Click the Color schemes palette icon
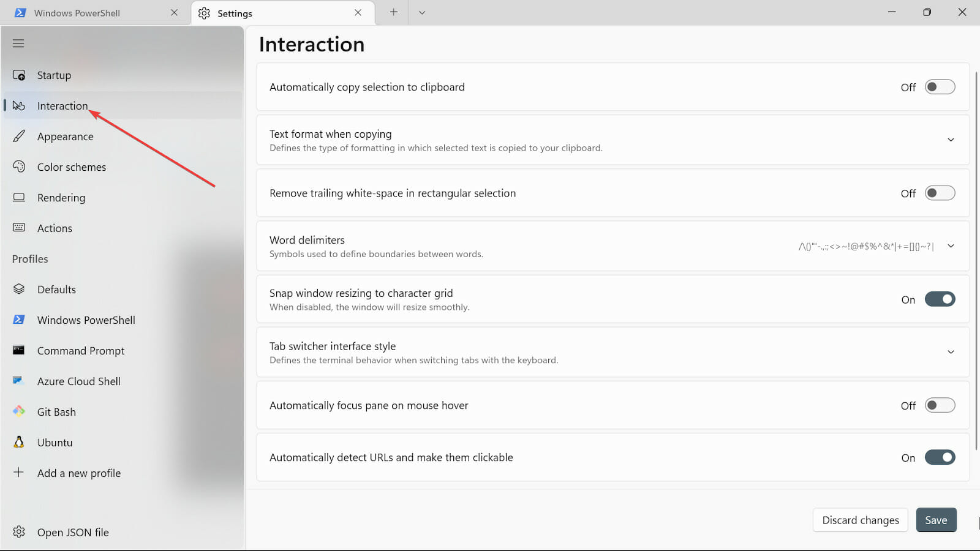The height and width of the screenshot is (551, 980). coord(19,167)
